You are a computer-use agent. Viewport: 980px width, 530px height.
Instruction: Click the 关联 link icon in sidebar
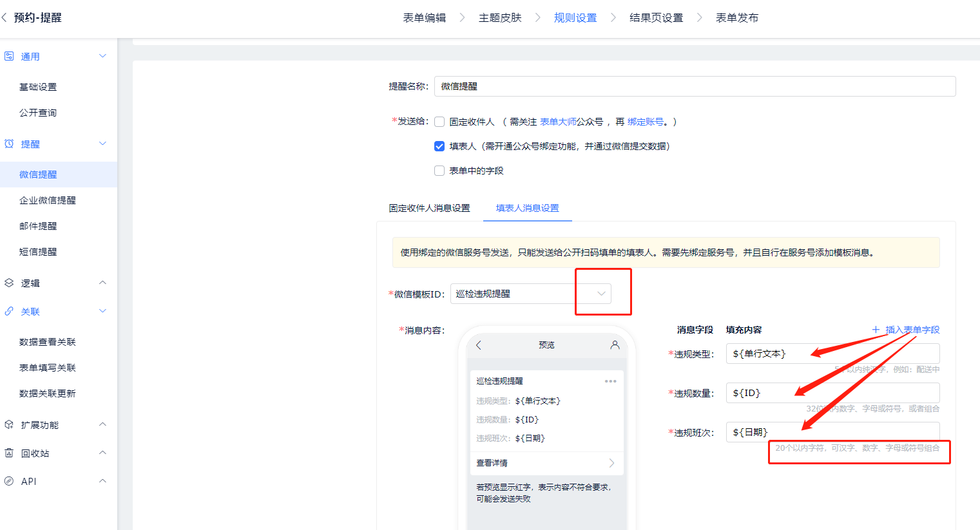coord(9,312)
